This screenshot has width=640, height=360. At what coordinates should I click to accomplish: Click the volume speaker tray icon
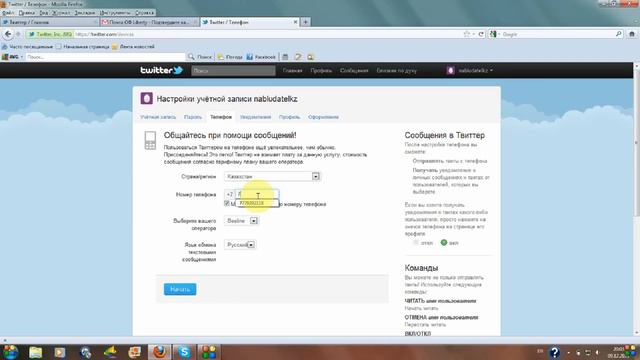[x=597, y=352]
